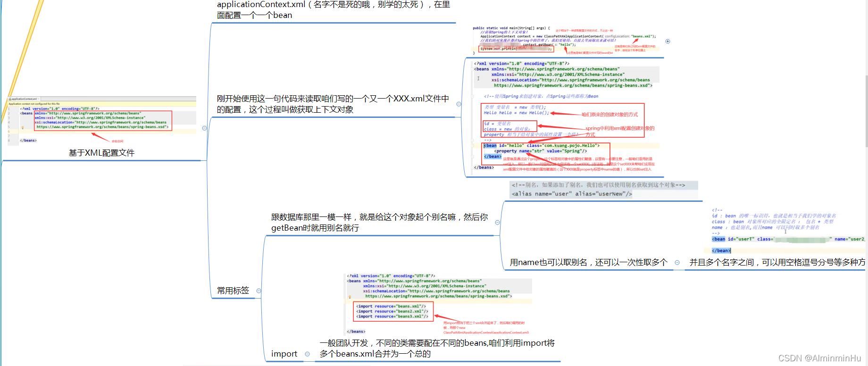The image size is (868, 366).
Task: Expand the plus circle beside main method image
Action: (668, 42)
